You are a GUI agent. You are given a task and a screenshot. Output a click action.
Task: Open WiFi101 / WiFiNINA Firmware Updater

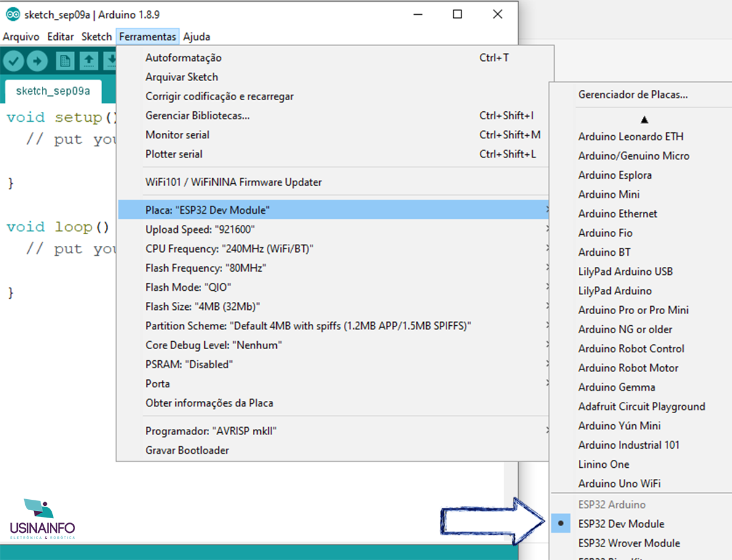coord(333,182)
